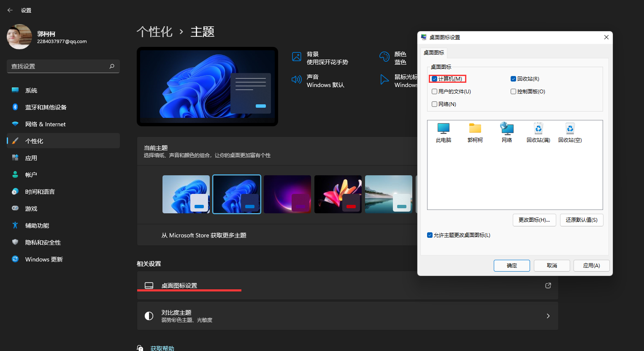Open 背景 settings from the personalization page
644x351 pixels.
coord(312,56)
